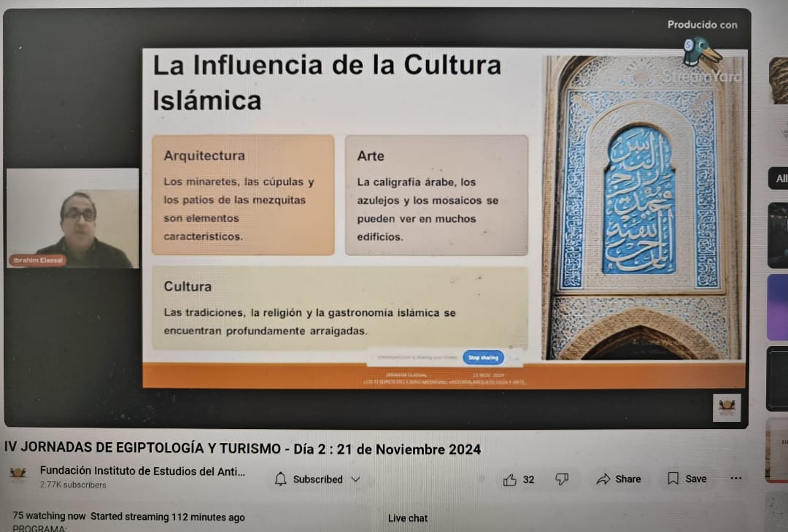Click 75 watching now text
Viewport: 788px width, 532px height.
tap(50, 516)
